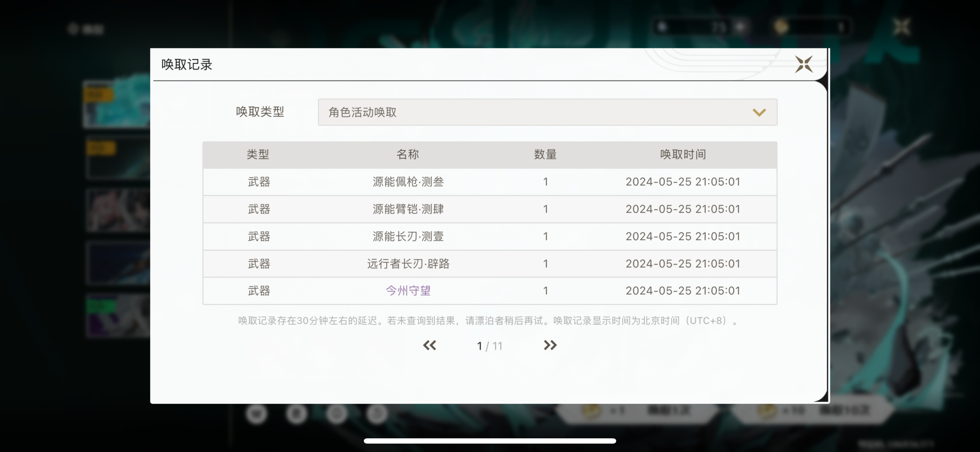Click first blurred round icon below dialog
Screen dimensions: 980x452
click(257, 413)
